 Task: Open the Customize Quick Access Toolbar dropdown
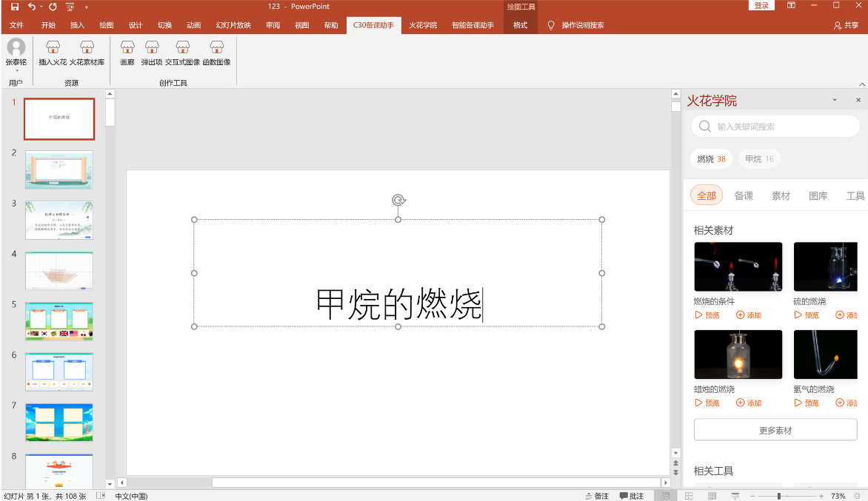coord(87,7)
